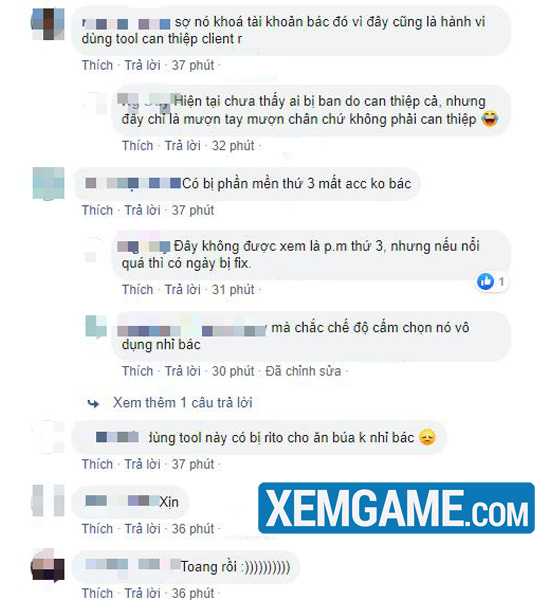Viewport: 550px width, 600px height.
Task: Click the '32 phút' timestamp
Action: [x=233, y=145]
